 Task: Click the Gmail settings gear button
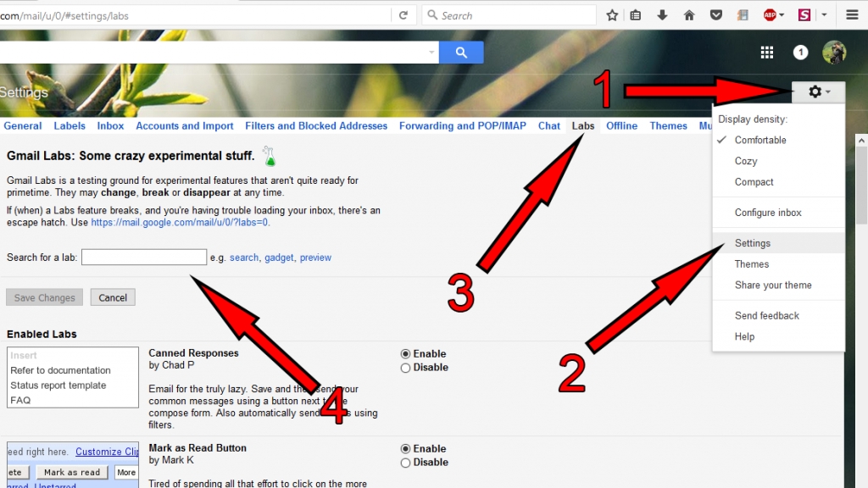(x=819, y=91)
